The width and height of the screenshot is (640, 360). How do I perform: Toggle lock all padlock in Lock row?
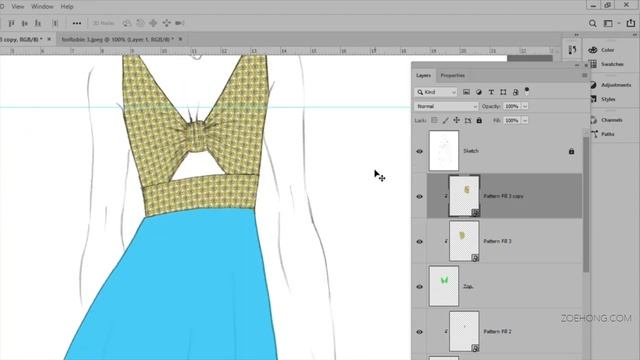pyautogui.click(x=479, y=120)
